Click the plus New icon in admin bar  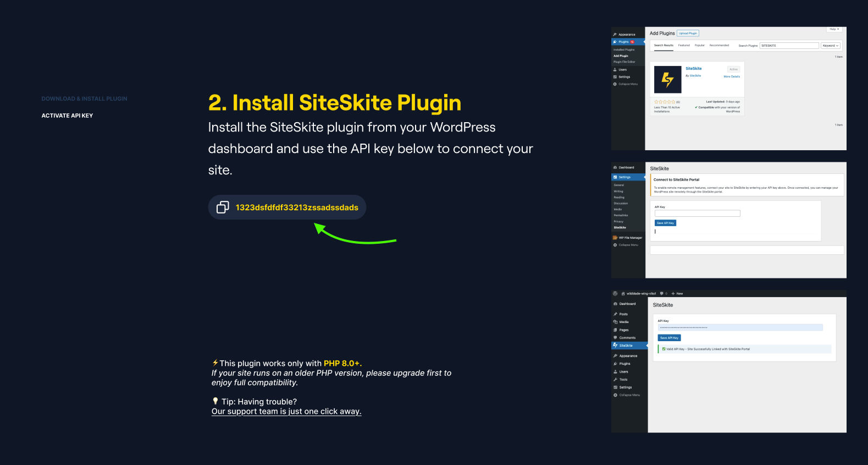pyautogui.click(x=673, y=293)
